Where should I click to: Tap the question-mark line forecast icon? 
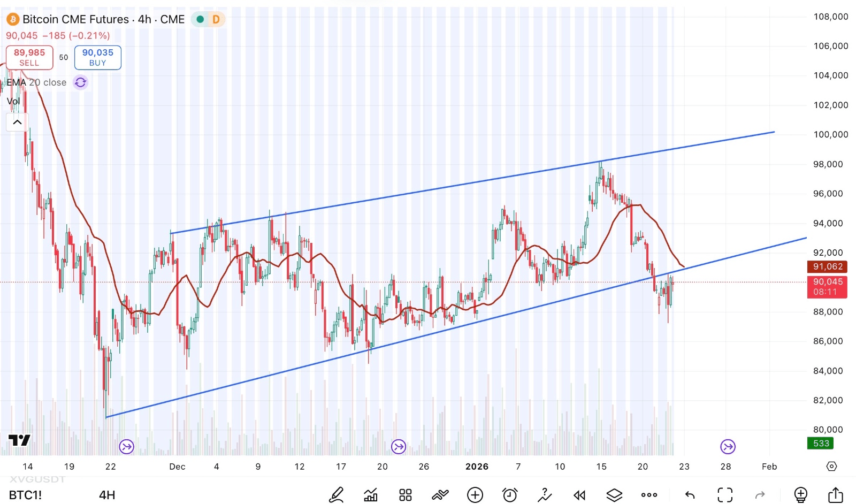click(545, 495)
